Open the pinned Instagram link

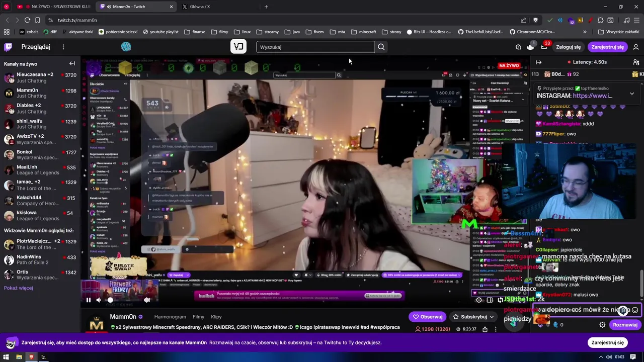pos(592,96)
